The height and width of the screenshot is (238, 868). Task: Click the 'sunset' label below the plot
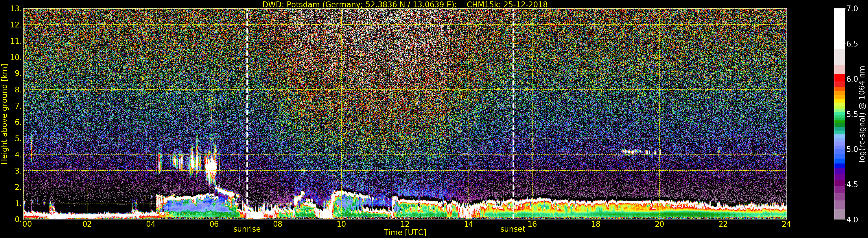(x=513, y=229)
